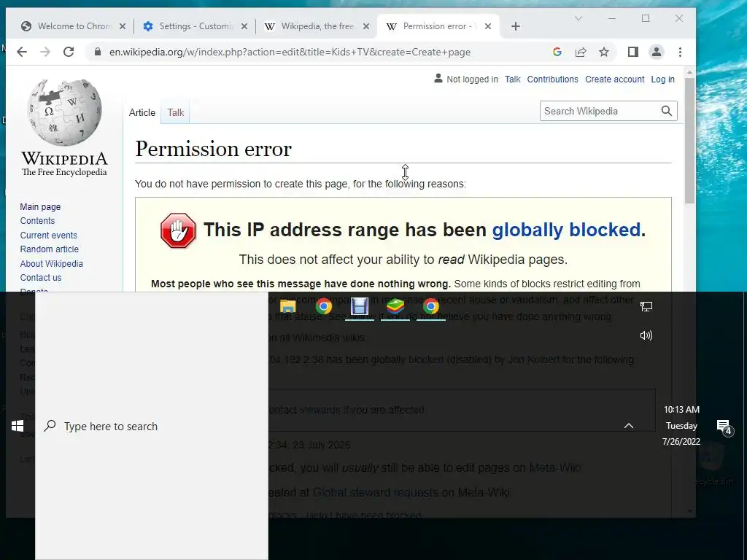The width and height of the screenshot is (747, 560).
Task: Open About Wikipedia sidebar link
Action: (x=52, y=263)
